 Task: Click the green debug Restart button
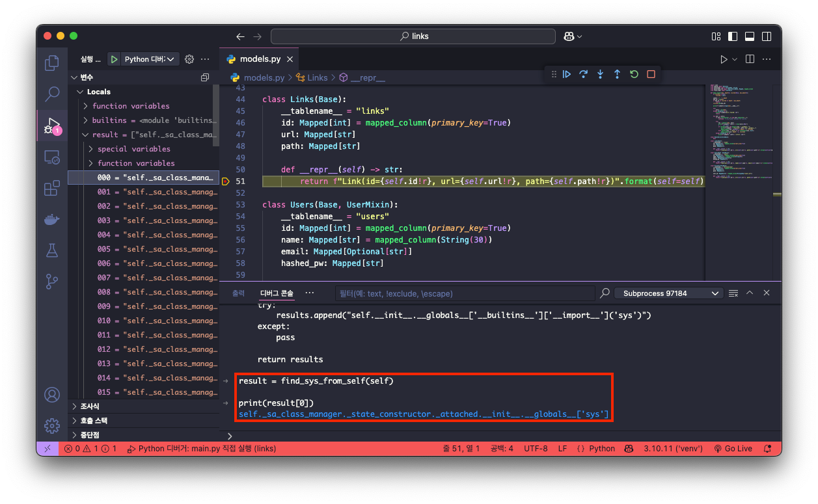point(634,74)
